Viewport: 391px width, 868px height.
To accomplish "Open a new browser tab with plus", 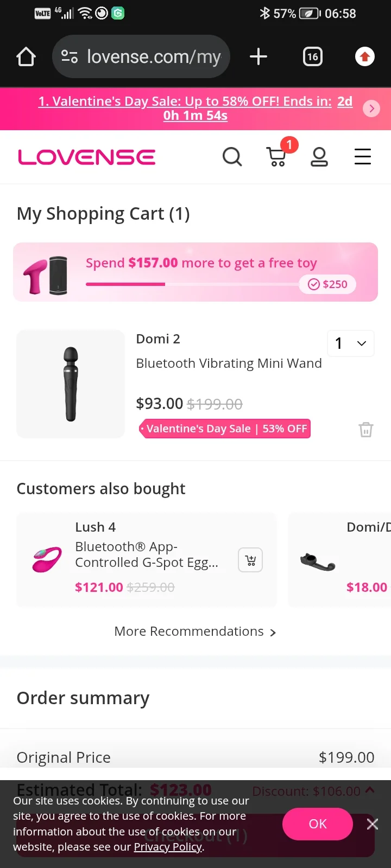I will 258,56.
